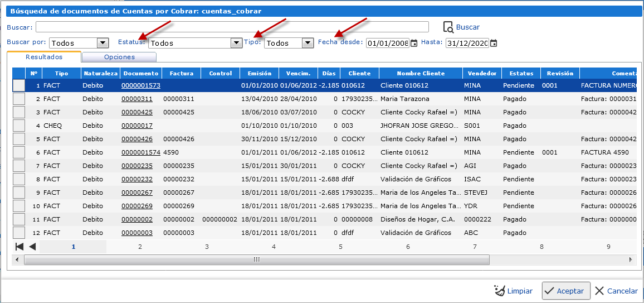Expand the Buscar por dropdown

coord(103,43)
